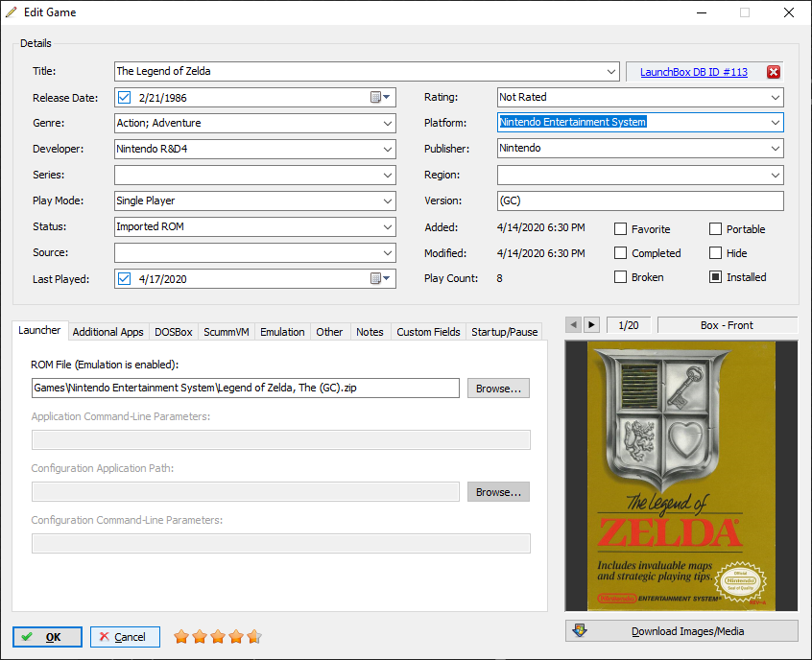Image resolution: width=812 pixels, height=660 pixels.
Task: Open the Notes tab
Action: click(x=370, y=332)
